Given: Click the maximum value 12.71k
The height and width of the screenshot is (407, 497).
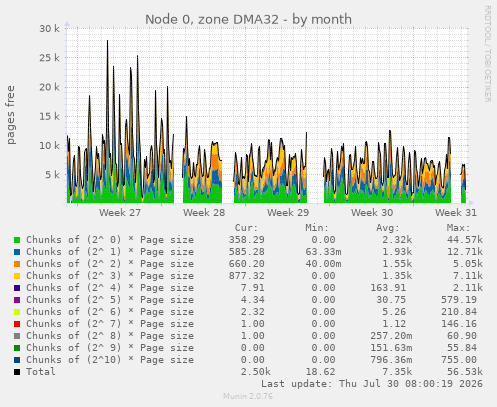Looking at the screenshot, I should coord(465,252).
